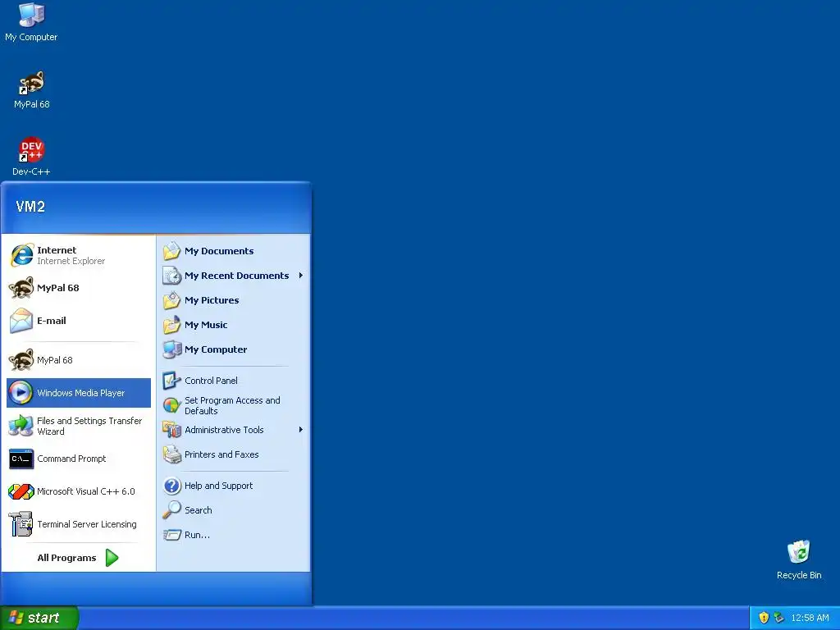Expand the Administrative Tools submenu arrow

(300, 430)
